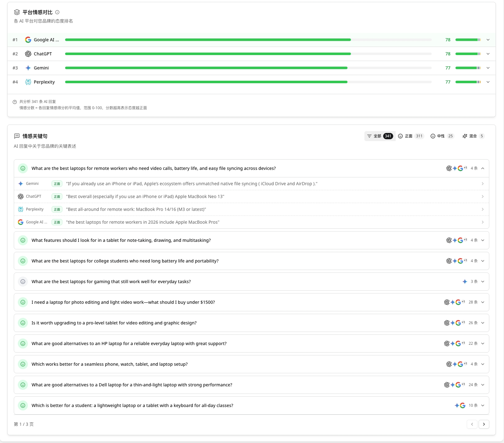This screenshot has height=443, width=504.
Task: Select the 全部 341 filter tab
Action: (x=380, y=136)
